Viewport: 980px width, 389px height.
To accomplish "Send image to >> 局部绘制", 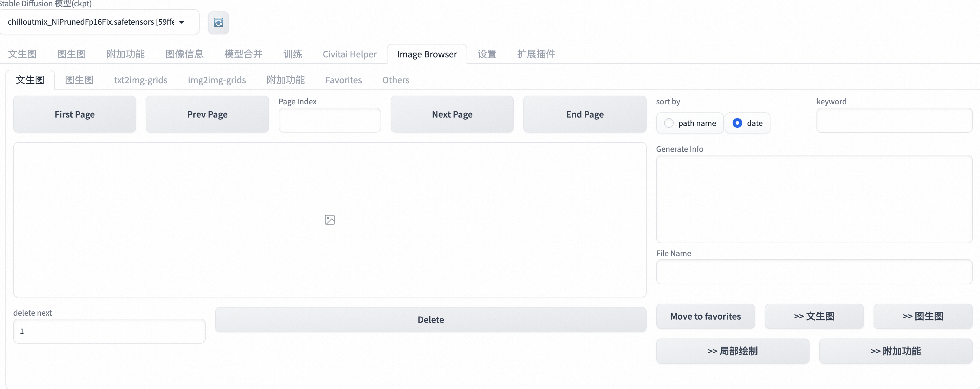I will coord(732,351).
